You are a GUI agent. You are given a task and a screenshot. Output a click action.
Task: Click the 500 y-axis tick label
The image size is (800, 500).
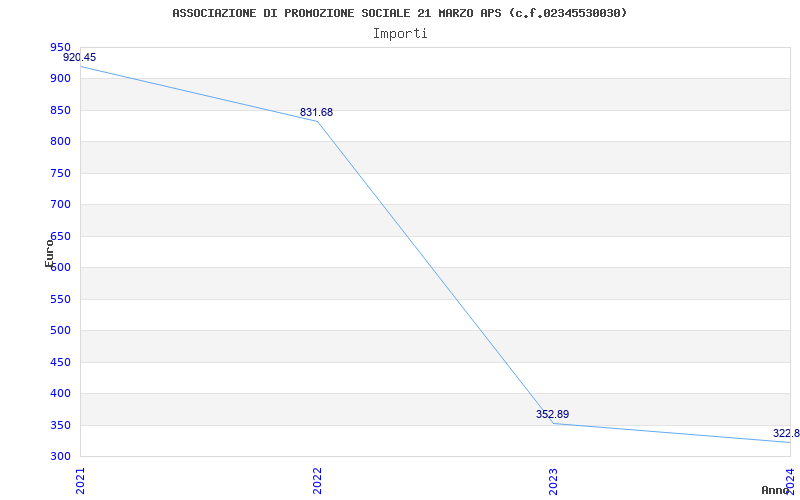click(x=60, y=331)
